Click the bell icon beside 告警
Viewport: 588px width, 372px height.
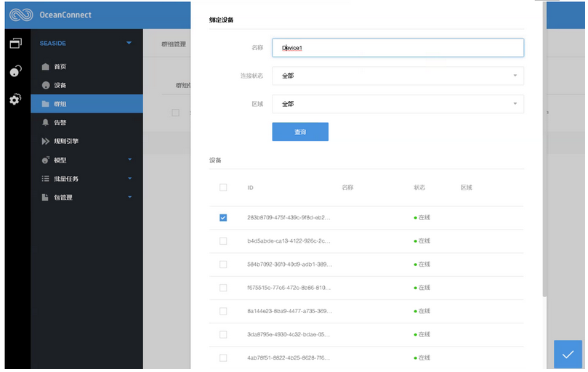pos(45,122)
